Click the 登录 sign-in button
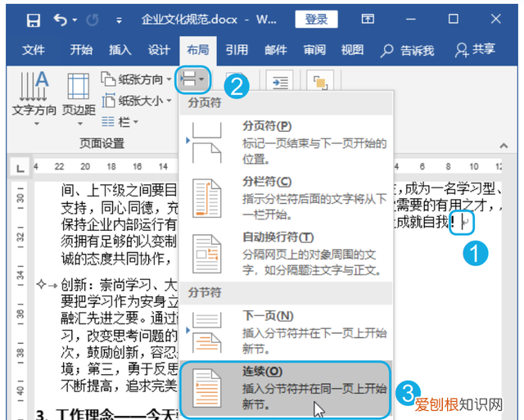Image resolution: width=524 pixels, height=420 pixels. click(316, 20)
